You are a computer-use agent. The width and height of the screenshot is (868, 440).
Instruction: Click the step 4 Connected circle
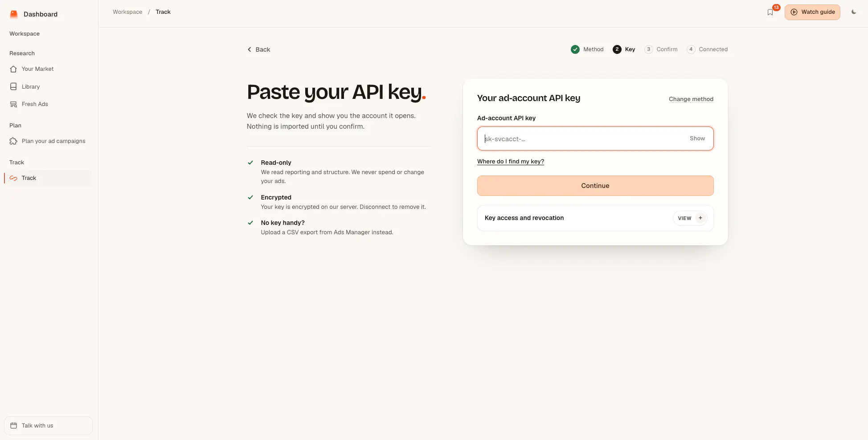(x=691, y=49)
